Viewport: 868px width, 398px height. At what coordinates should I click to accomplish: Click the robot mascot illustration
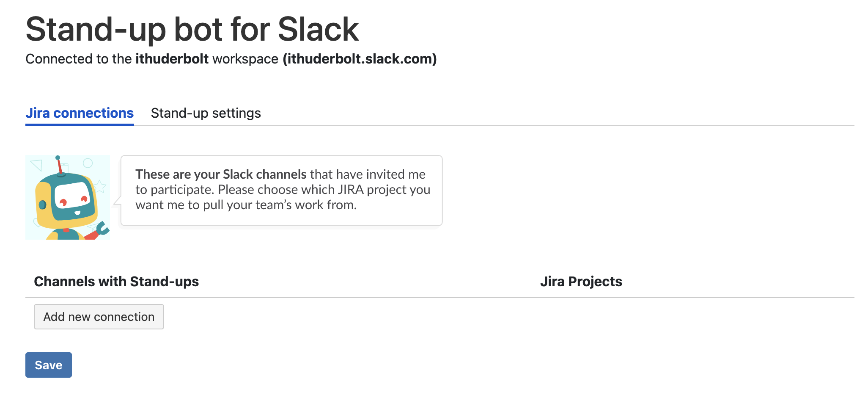pyautogui.click(x=68, y=197)
